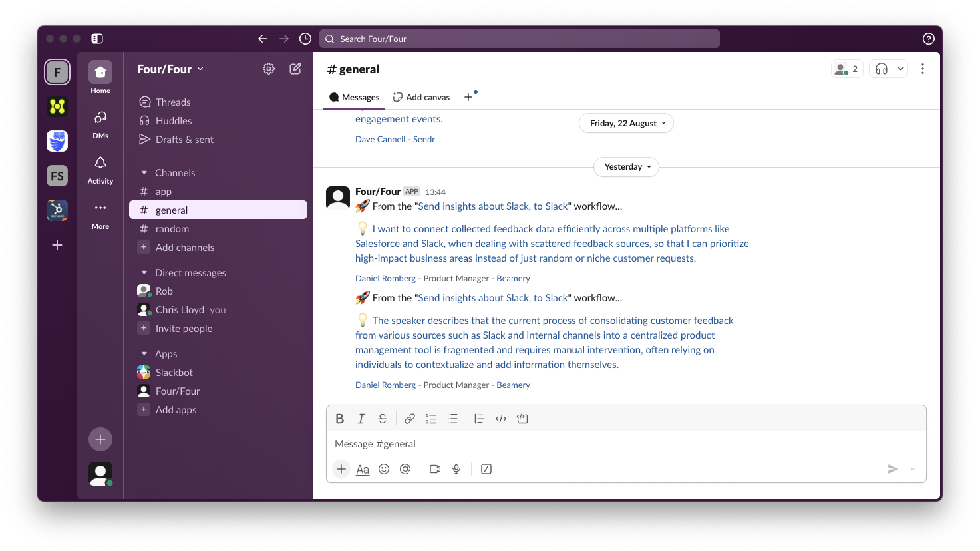This screenshot has width=980, height=551.
Task: Focus the Search Four/Four field
Action: [x=520, y=39]
